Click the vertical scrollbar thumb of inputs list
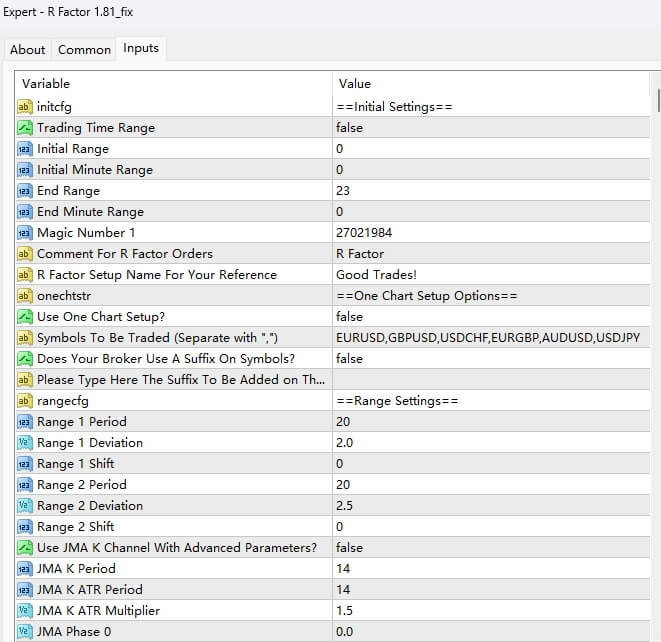661x642 pixels. [x=658, y=100]
